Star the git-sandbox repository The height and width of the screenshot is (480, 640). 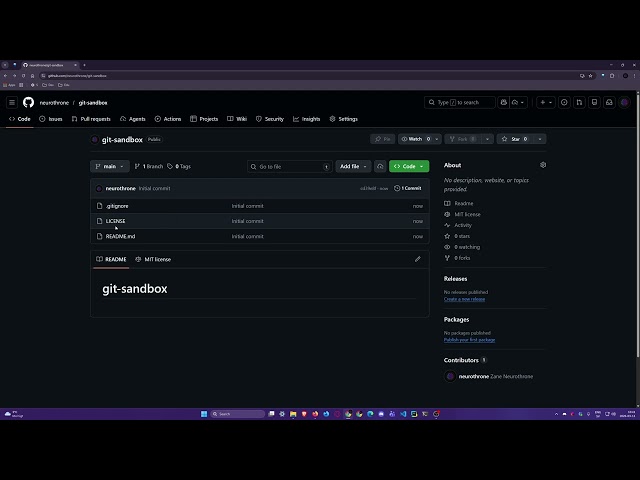[515, 139]
